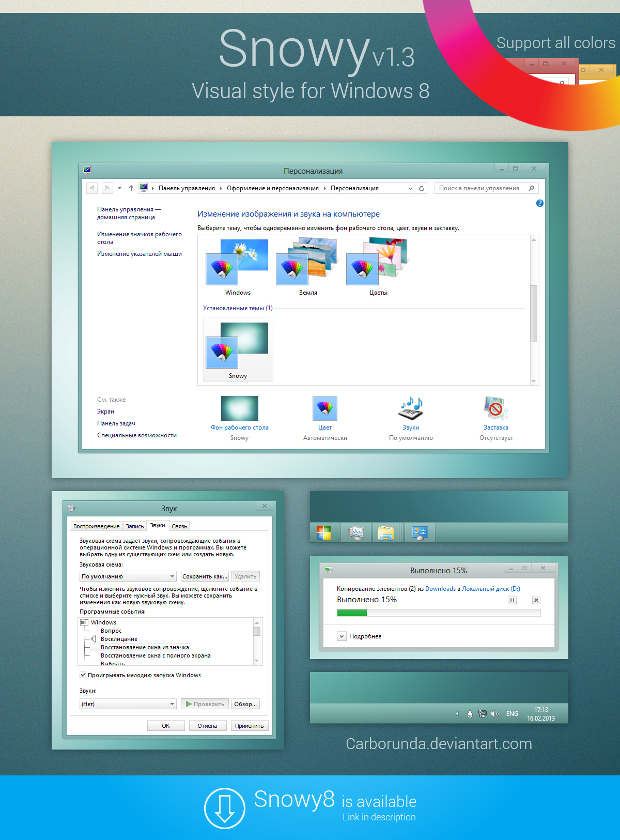Image resolution: width=620 pixels, height=840 pixels.
Task: Open Control Panel icon on taskbar
Action: [x=420, y=532]
